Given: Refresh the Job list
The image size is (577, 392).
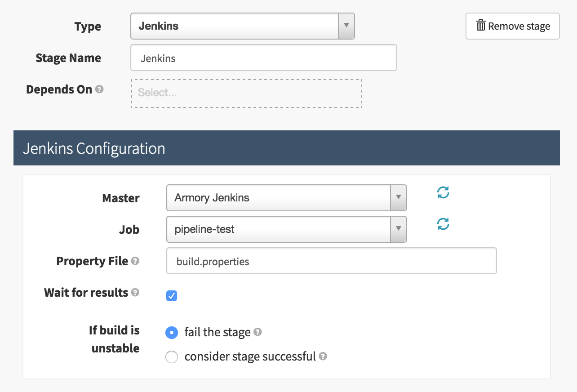Looking at the screenshot, I should 443,224.
